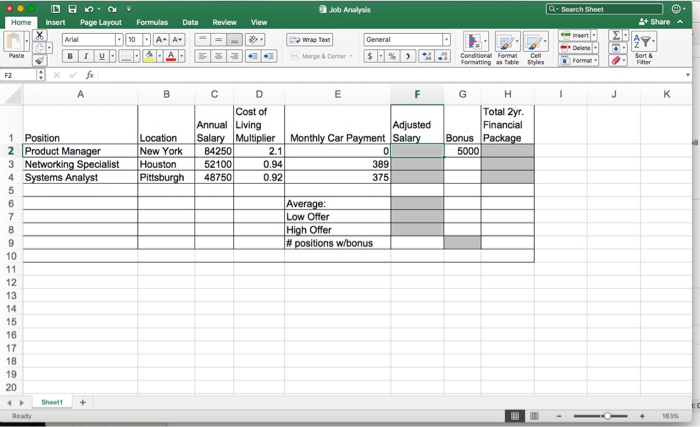The width and height of the screenshot is (700, 427).
Task: Switch to the Insert ribbon tab
Action: [55, 22]
